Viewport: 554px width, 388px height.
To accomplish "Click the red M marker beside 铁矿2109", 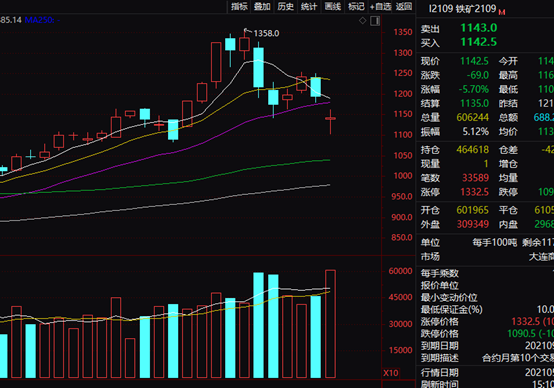I will coord(502,12).
